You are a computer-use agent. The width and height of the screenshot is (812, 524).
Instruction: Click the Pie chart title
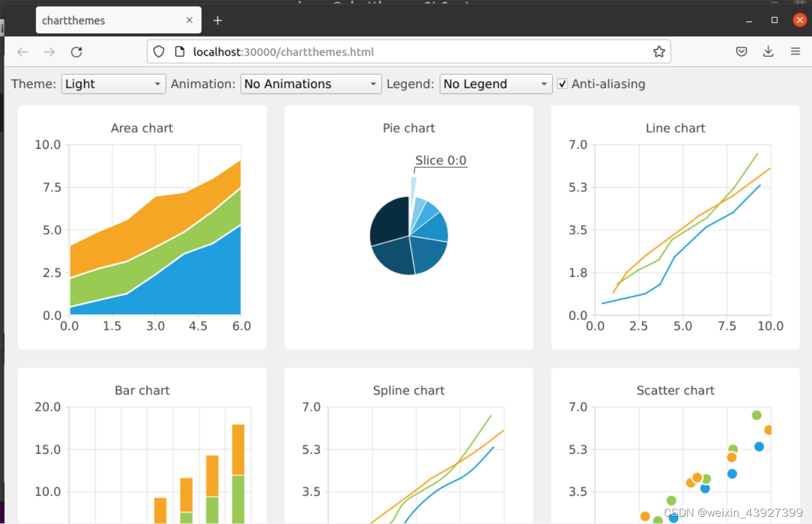pos(409,128)
